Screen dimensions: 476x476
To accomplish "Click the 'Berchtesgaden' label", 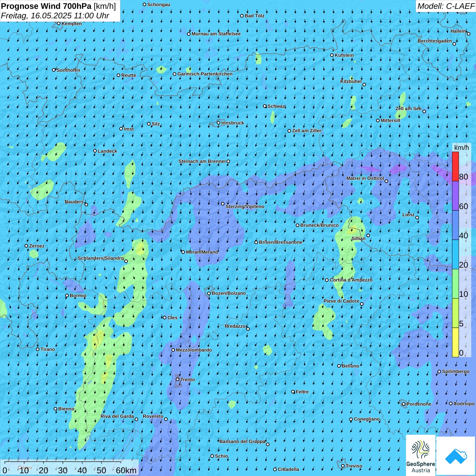I will click(x=435, y=41).
